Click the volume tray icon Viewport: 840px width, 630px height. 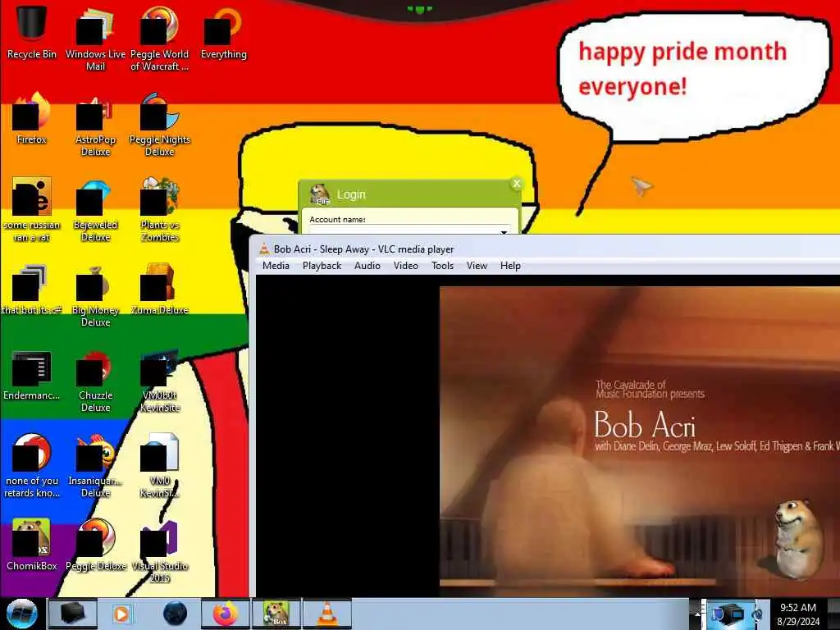pyautogui.click(x=757, y=614)
